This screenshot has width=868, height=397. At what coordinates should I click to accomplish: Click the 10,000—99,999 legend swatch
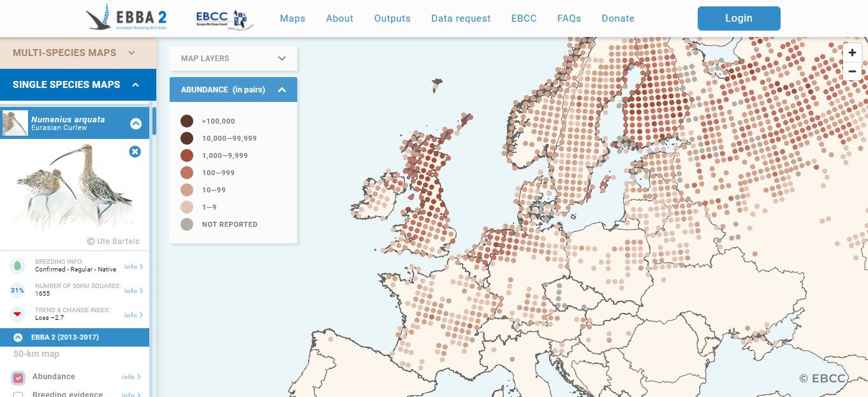[x=187, y=138]
